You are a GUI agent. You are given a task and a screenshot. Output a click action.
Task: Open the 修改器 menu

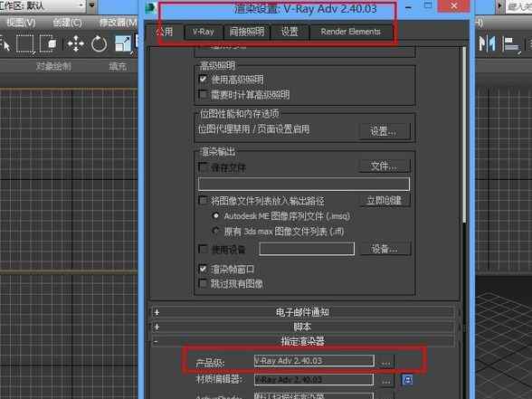(x=118, y=23)
